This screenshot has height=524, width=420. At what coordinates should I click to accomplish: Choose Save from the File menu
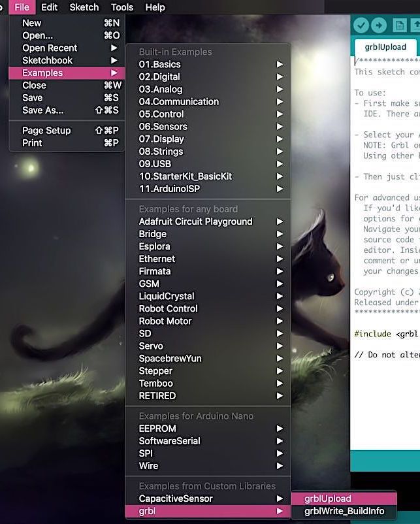(67, 97)
